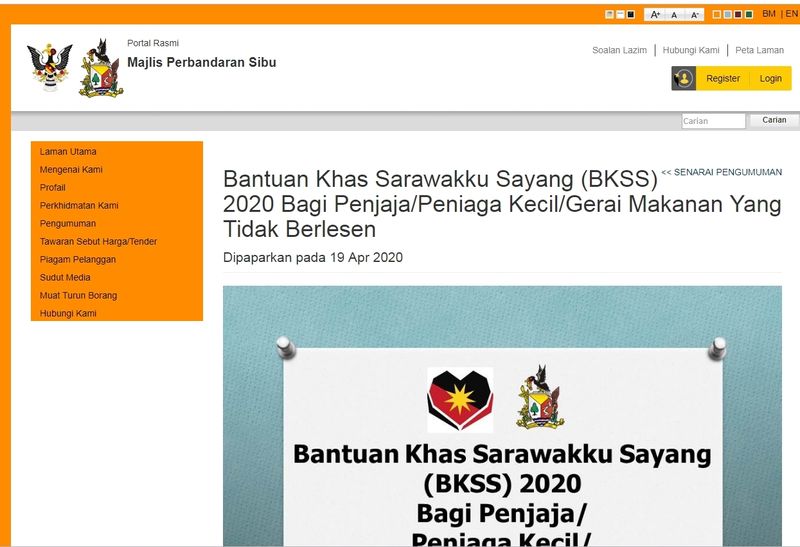Open Sudut Media sidebar item
Screen dimensions: 800x547
coord(65,278)
